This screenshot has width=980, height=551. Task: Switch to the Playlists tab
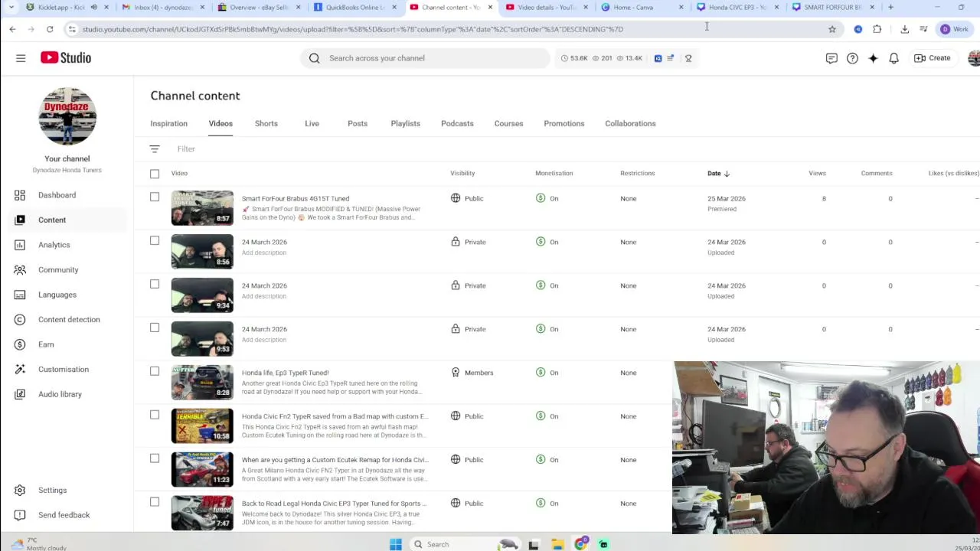[x=405, y=123]
